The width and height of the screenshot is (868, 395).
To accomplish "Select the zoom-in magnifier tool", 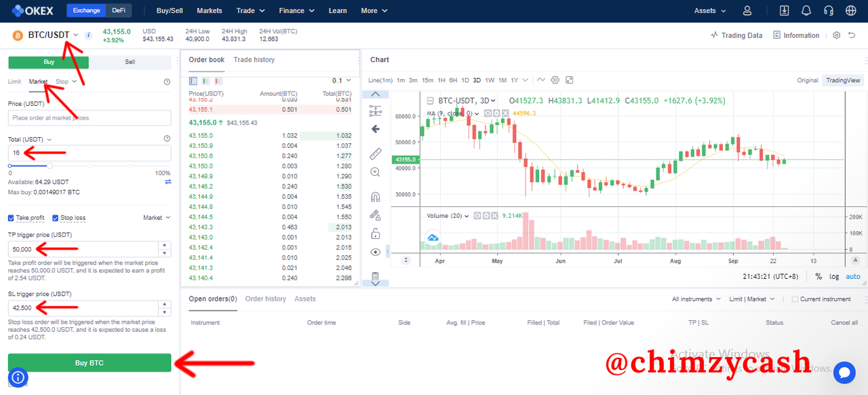I will [x=376, y=172].
